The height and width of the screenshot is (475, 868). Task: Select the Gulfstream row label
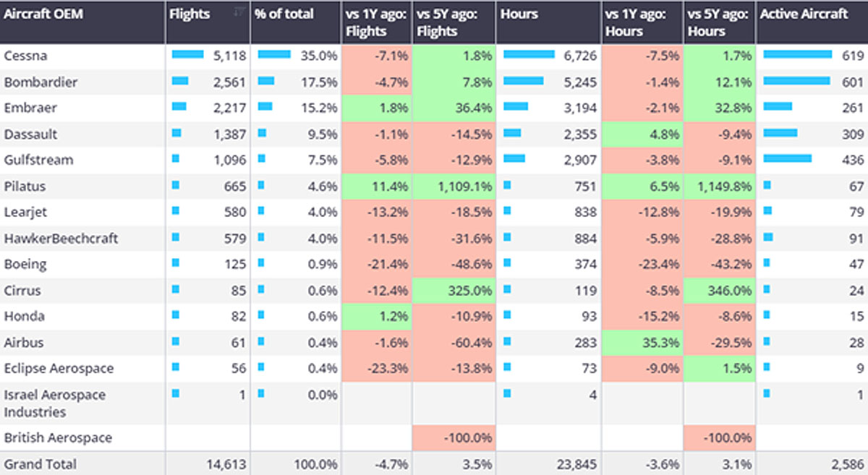coord(38,160)
